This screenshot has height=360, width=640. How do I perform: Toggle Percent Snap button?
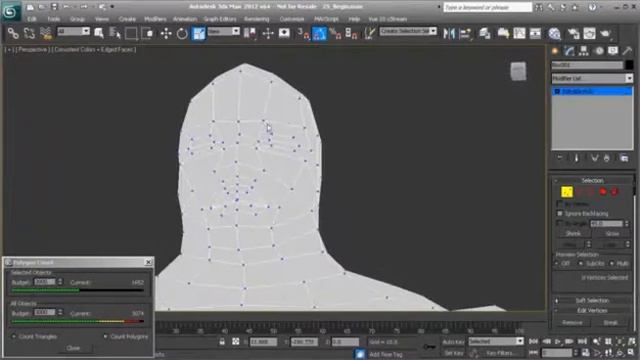pos(336,33)
